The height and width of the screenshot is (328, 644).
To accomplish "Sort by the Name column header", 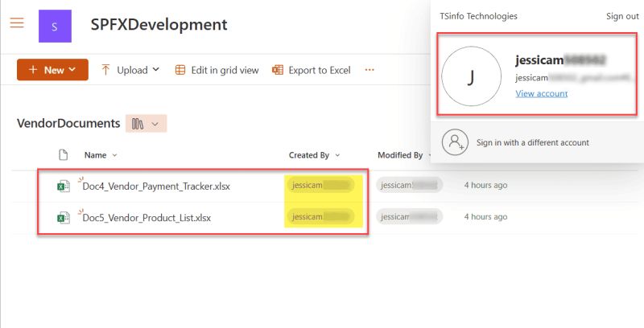I will [x=101, y=155].
